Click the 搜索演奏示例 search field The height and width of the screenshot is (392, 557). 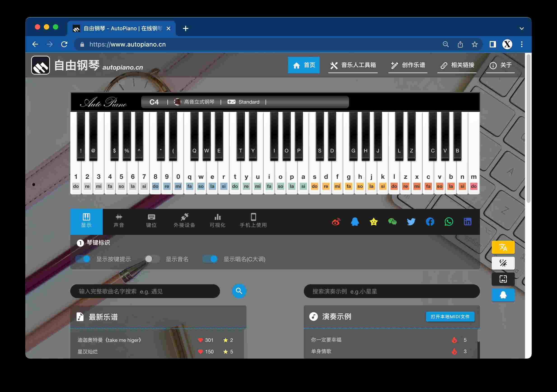[x=392, y=291]
